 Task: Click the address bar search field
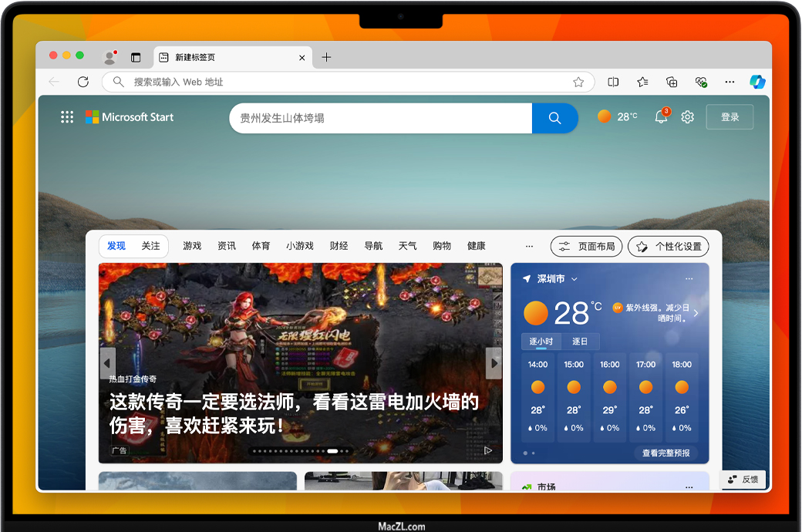[348, 82]
